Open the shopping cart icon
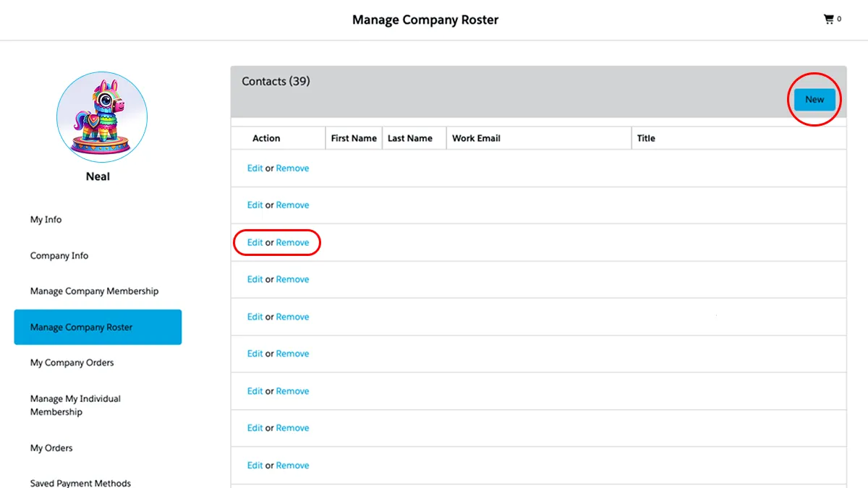 coord(829,19)
